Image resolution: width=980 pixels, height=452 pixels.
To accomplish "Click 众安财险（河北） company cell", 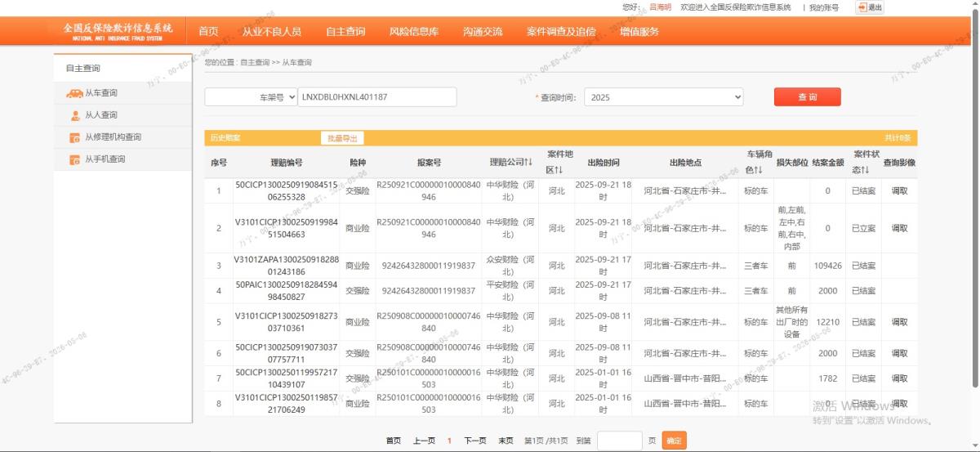I will pos(510,266).
